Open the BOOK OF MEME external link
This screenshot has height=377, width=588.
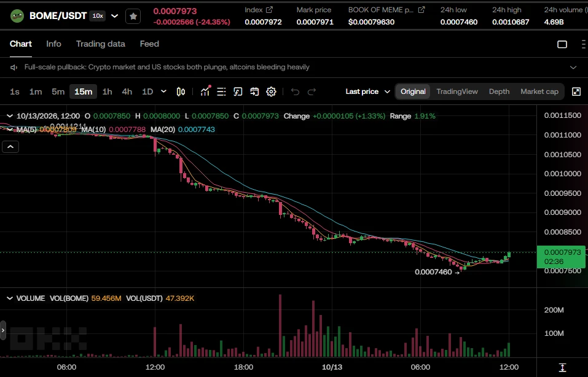tap(421, 10)
